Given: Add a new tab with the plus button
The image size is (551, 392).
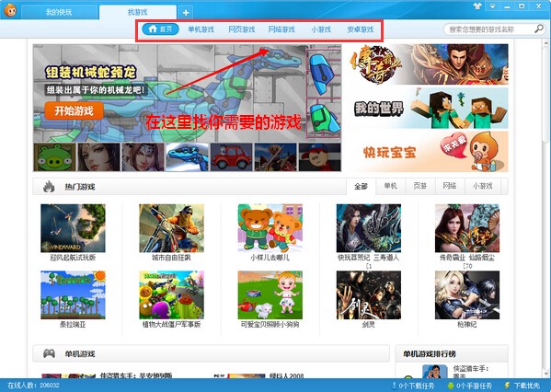Looking at the screenshot, I should point(186,14).
